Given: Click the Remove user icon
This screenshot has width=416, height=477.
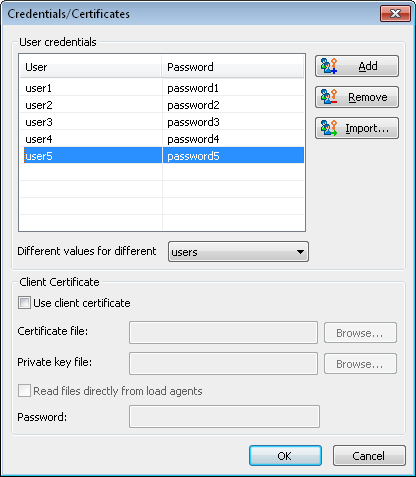Looking at the screenshot, I should tap(329, 97).
